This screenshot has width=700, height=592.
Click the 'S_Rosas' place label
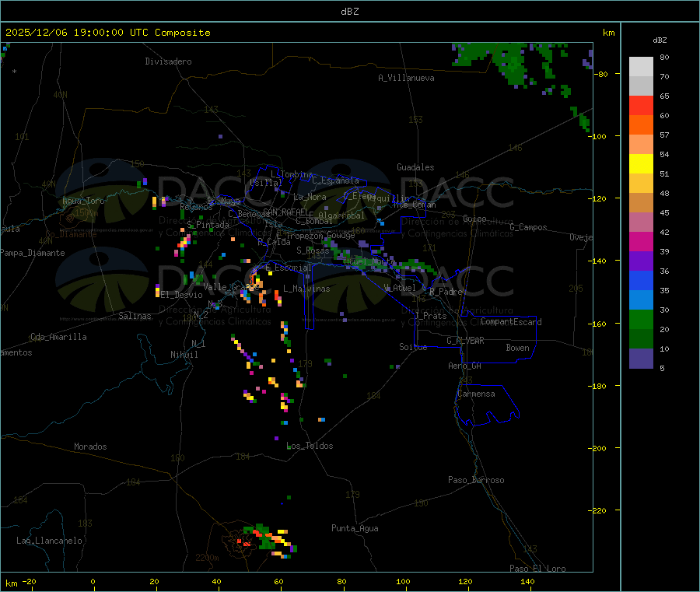pyautogui.click(x=313, y=250)
